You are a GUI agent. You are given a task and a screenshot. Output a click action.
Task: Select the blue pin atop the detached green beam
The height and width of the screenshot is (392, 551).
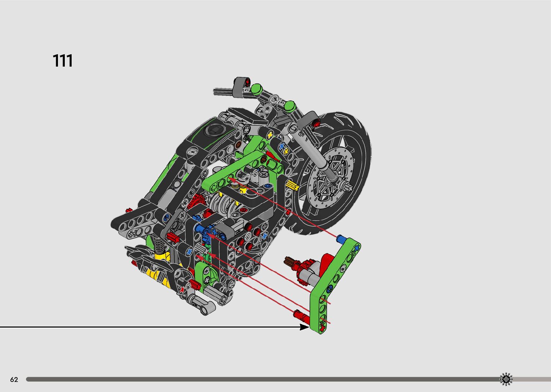[x=341, y=239]
